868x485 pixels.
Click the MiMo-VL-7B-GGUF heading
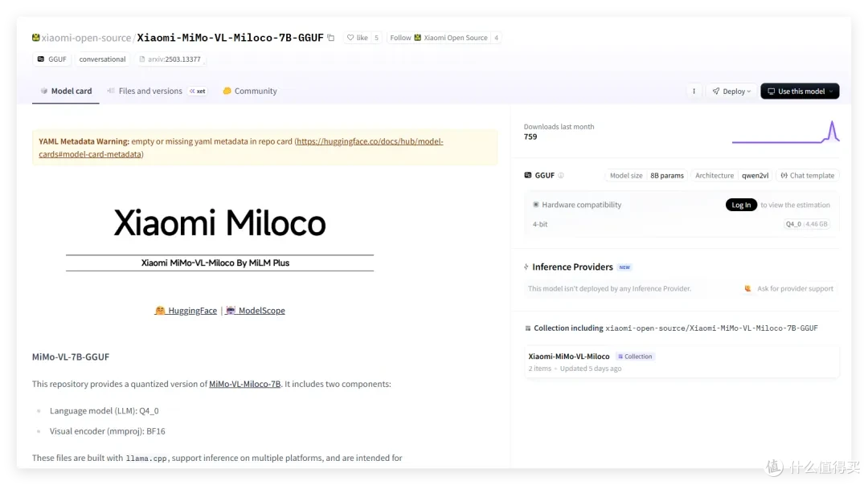coord(71,357)
